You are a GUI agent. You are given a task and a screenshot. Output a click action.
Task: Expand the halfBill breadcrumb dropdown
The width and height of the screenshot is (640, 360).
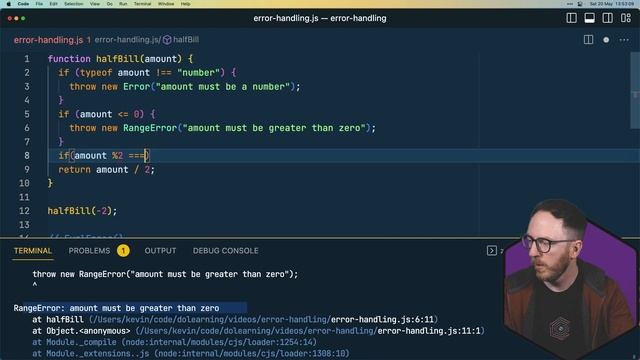186,40
